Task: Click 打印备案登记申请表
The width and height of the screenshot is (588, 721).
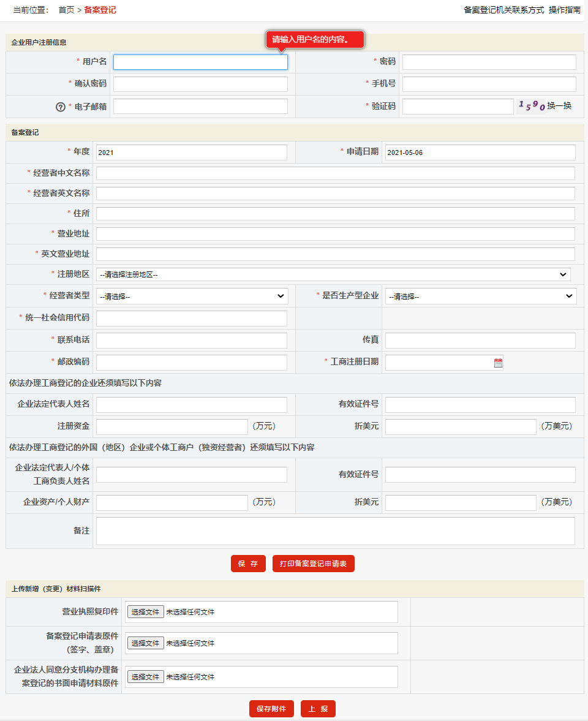Action: tap(313, 564)
